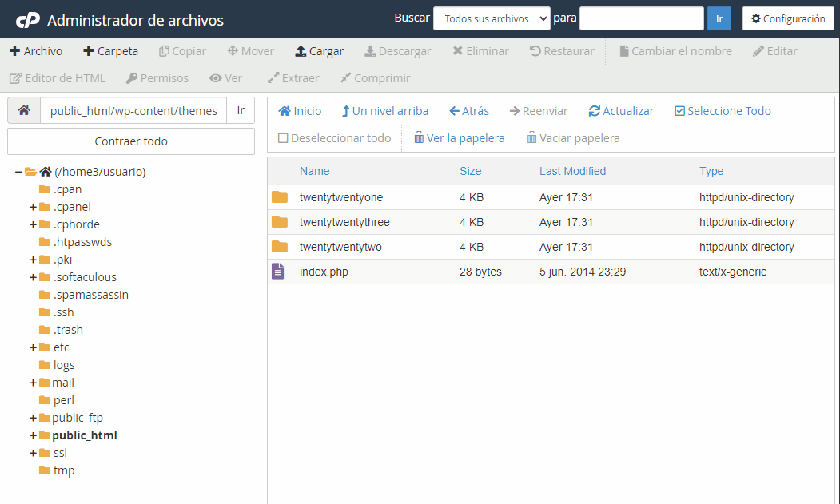Select .spamassassin in the folder tree

(x=90, y=295)
